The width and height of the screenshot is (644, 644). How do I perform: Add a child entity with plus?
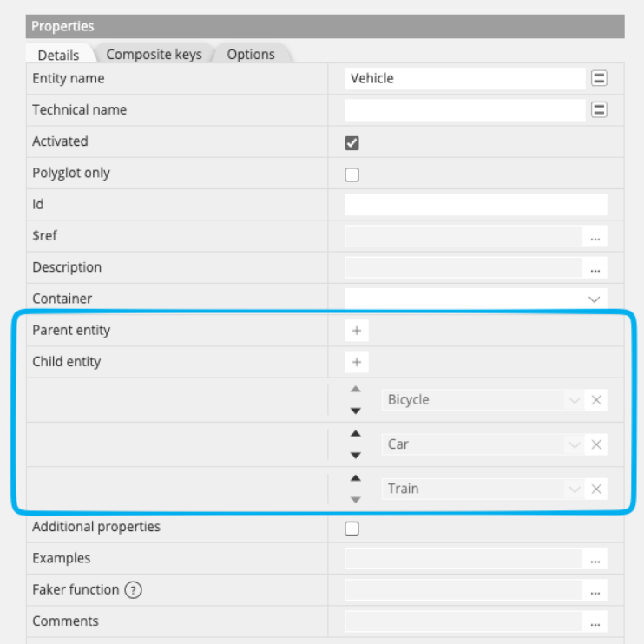point(357,362)
